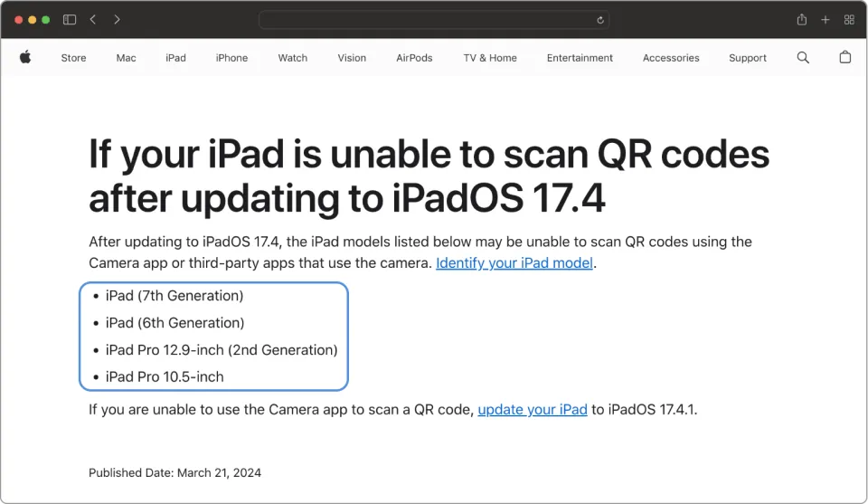The width and height of the screenshot is (868, 504).
Task: Go forward with the forward arrow
Action: click(117, 19)
